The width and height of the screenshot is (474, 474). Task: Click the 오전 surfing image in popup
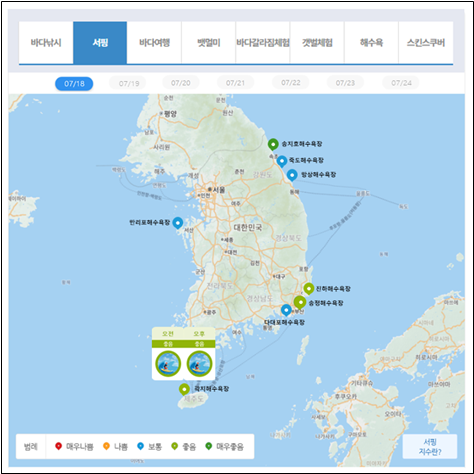click(x=168, y=364)
